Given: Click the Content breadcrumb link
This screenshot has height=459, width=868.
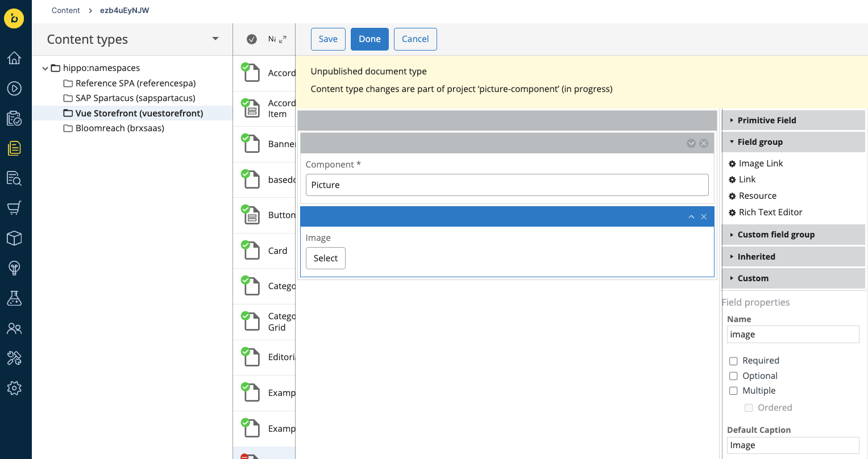Looking at the screenshot, I should 66,10.
